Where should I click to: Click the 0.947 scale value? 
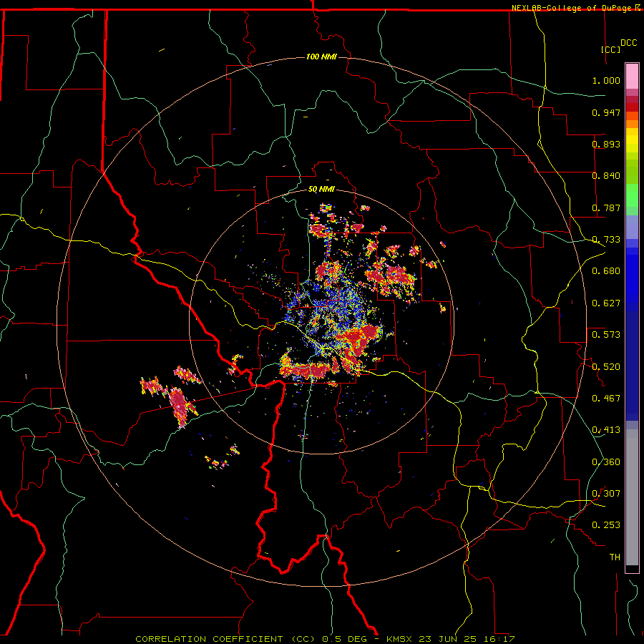coord(606,112)
